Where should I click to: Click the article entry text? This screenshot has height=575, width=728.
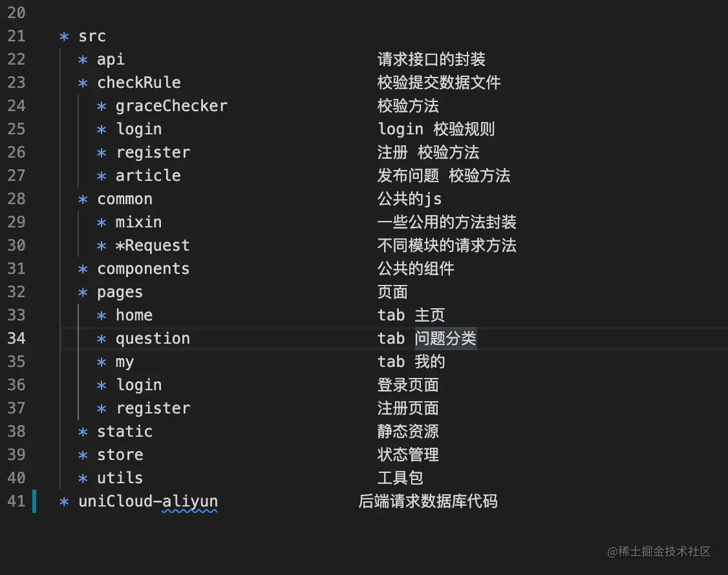(x=148, y=176)
